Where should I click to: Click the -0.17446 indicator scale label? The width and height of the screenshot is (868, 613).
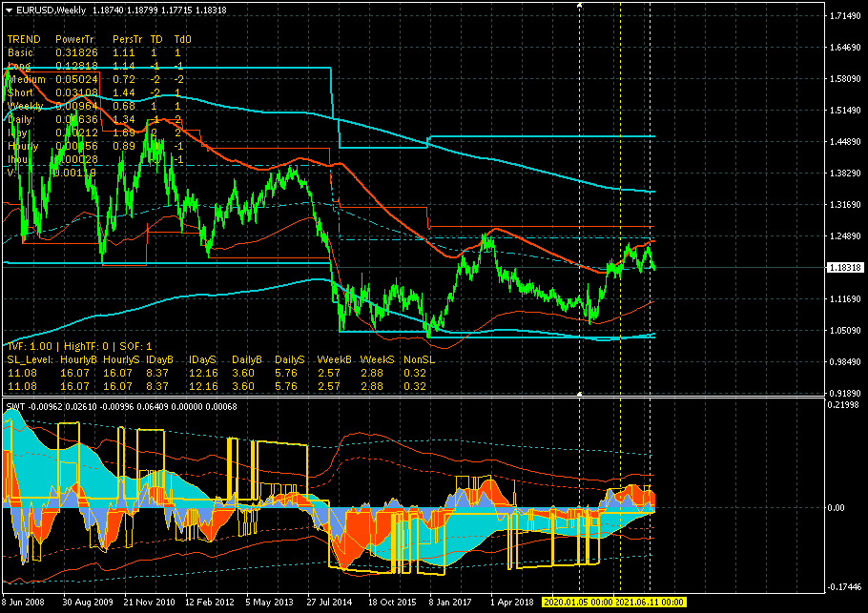coord(844,587)
